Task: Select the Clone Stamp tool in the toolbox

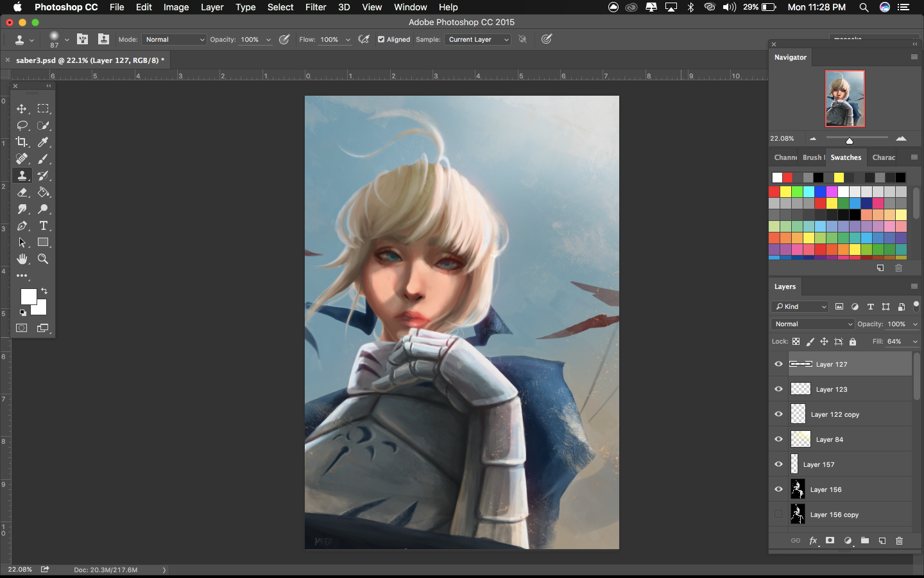Action: pyautogui.click(x=22, y=175)
